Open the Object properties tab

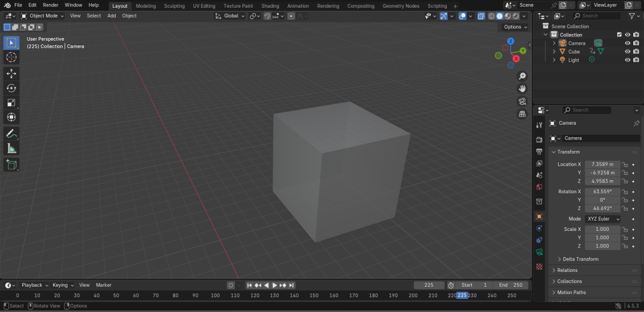pyautogui.click(x=539, y=216)
